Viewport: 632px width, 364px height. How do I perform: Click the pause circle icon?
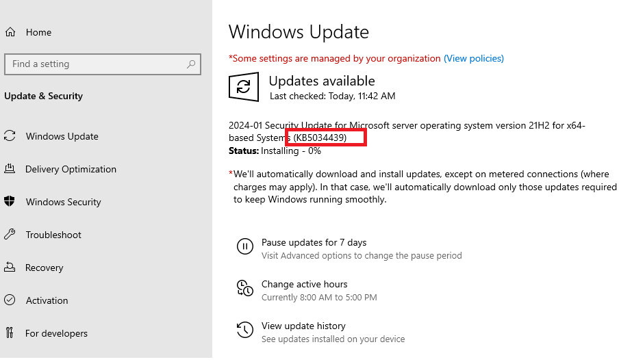pyautogui.click(x=244, y=246)
